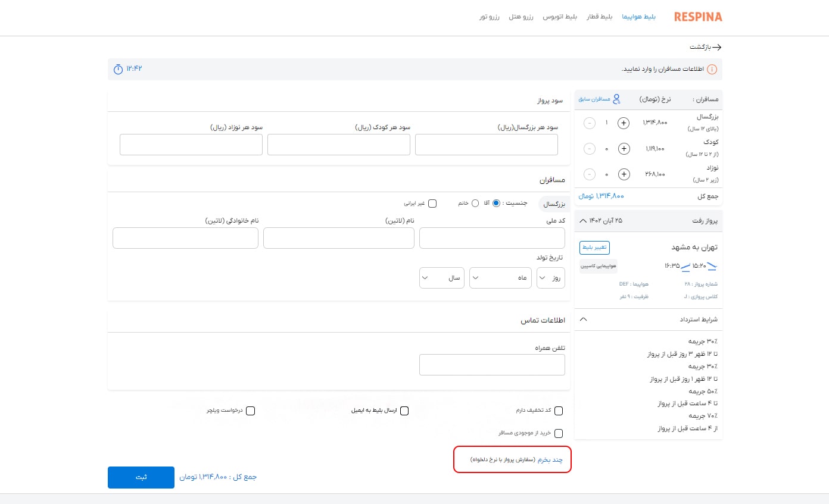Click the back arrow next to بازگشت
The image size is (829, 504).
tap(716, 48)
